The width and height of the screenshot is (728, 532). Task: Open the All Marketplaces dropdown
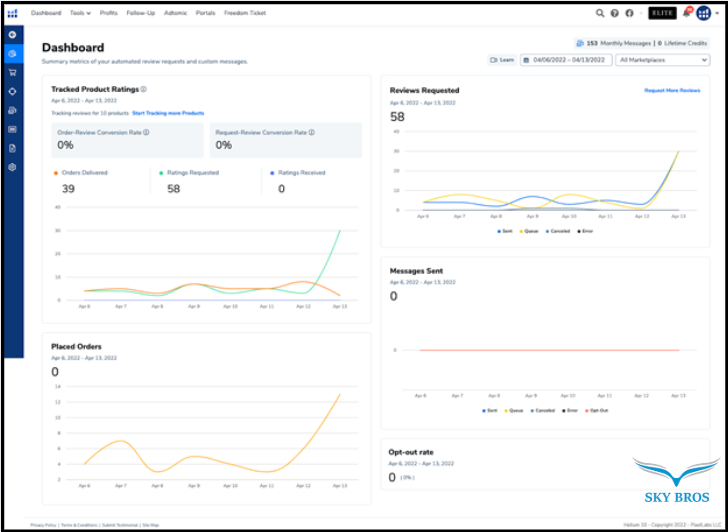[x=663, y=60]
